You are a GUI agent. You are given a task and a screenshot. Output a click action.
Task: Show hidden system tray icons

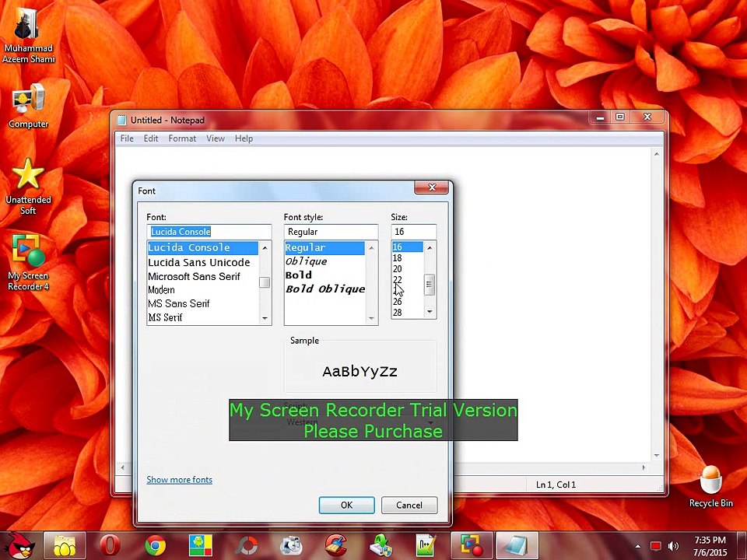pos(638,546)
